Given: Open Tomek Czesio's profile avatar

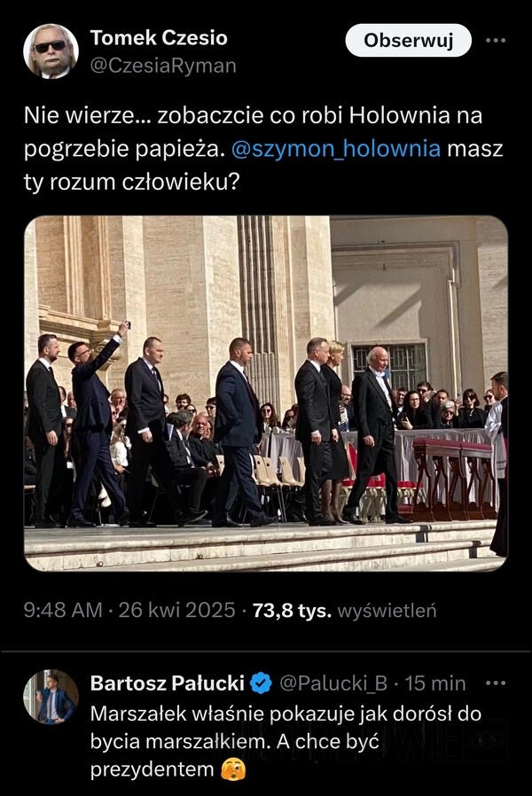Looking at the screenshot, I should click(51, 51).
